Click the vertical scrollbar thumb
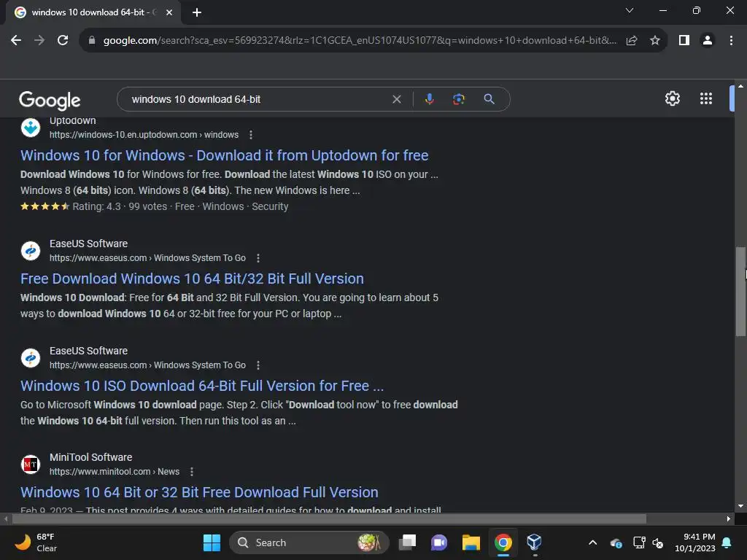Image resolution: width=747 pixels, height=560 pixels. point(741,292)
